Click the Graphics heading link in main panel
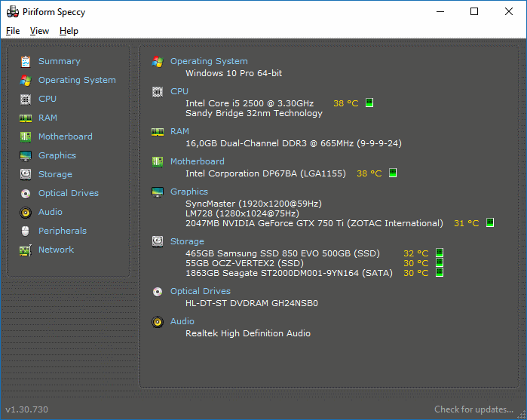 coord(189,192)
